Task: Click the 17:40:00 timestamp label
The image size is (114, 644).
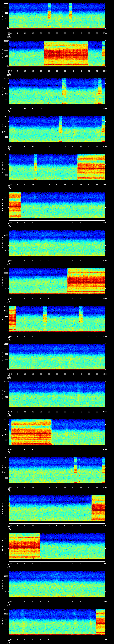Action: (9, 184)
